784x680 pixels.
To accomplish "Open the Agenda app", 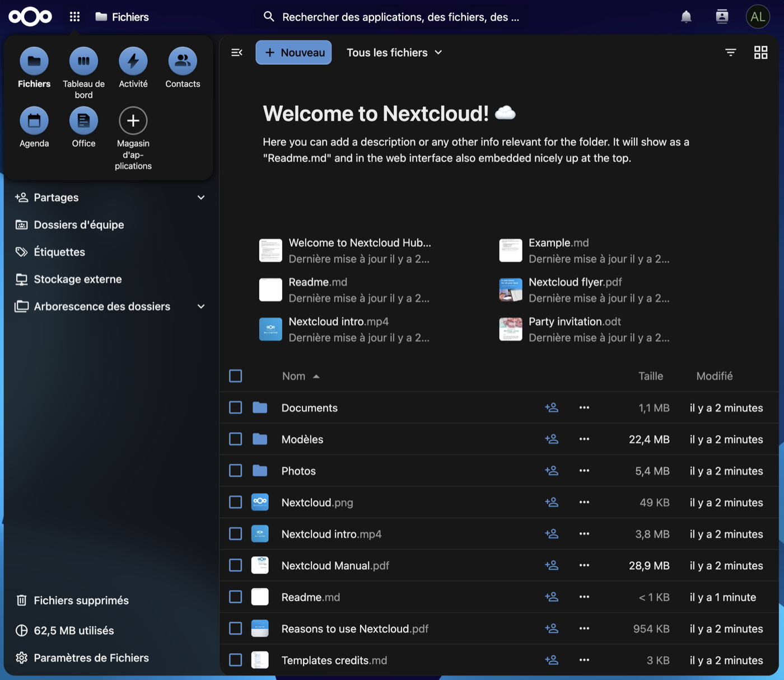I will pyautogui.click(x=34, y=120).
